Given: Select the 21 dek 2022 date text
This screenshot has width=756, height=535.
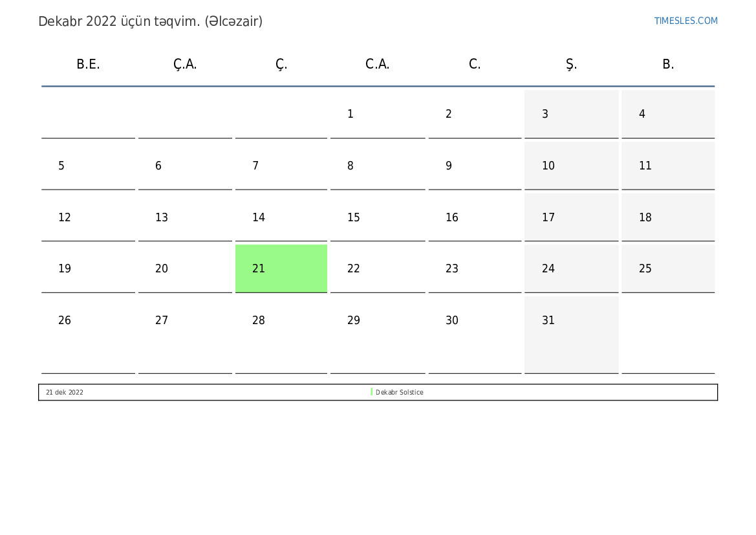Looking at the screenshot, I should (65, 392).
